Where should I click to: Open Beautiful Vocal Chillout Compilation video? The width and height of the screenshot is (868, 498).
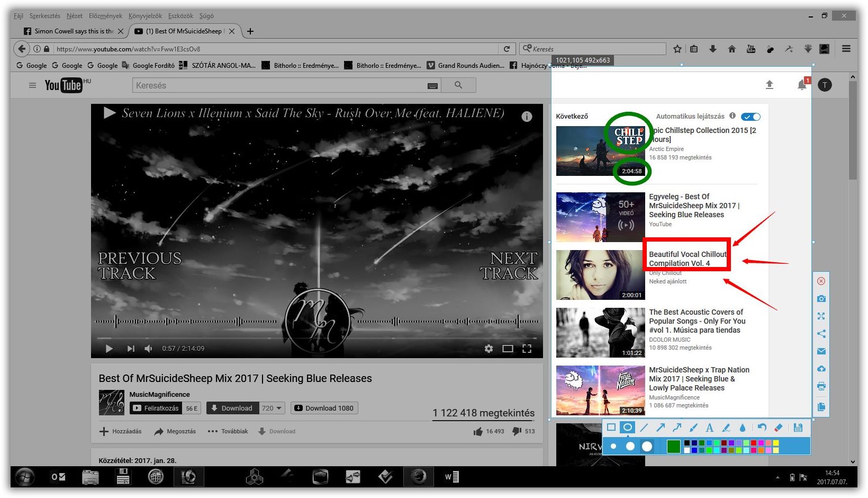point(688,259)
